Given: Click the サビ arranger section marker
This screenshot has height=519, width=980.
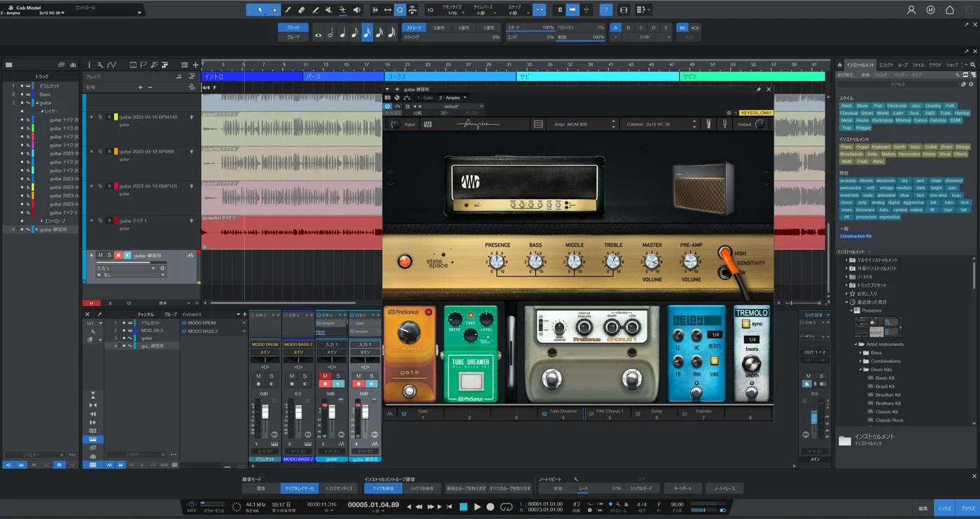Looking at the screenshot, I should [597, 76].
